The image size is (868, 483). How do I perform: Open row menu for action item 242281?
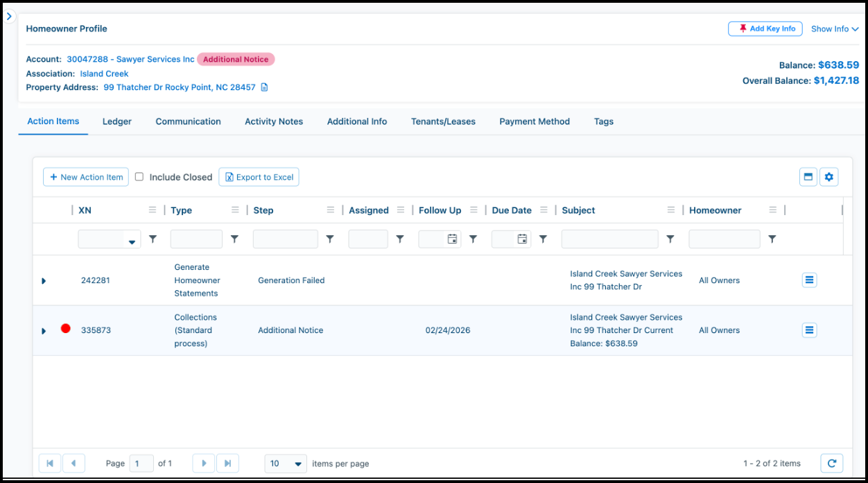[809, 280]
